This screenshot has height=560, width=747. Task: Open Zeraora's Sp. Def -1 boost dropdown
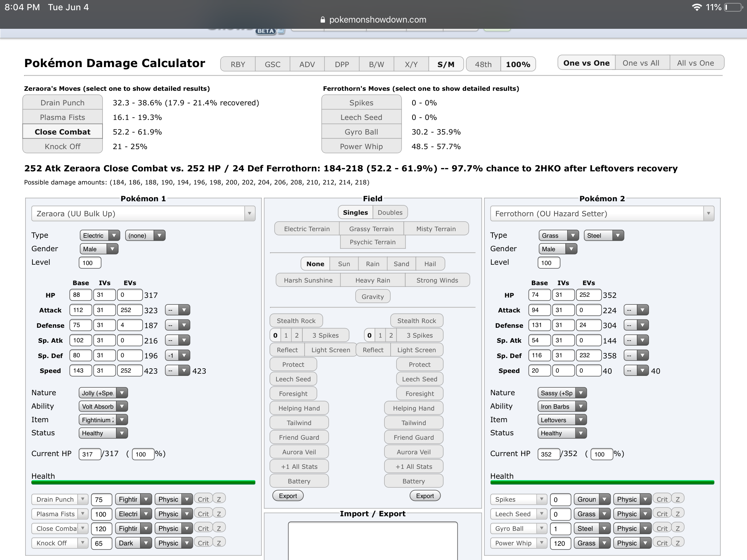click(x=178, y=355)
